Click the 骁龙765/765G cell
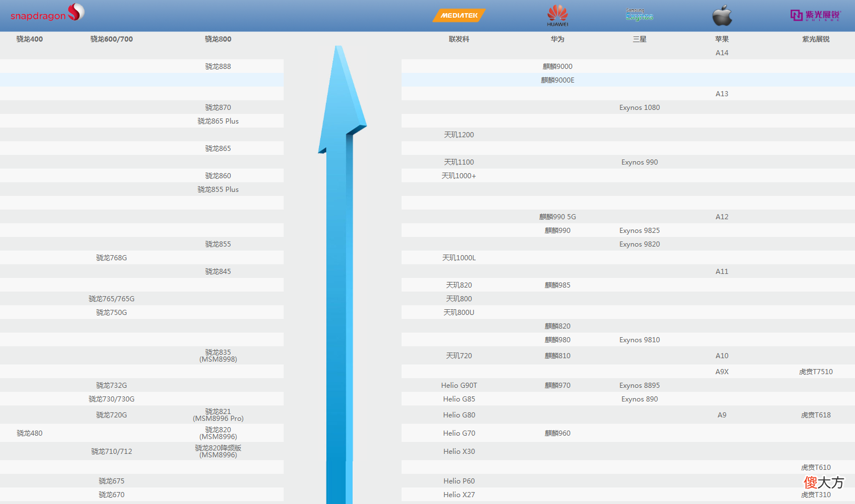 click(112, 299)
